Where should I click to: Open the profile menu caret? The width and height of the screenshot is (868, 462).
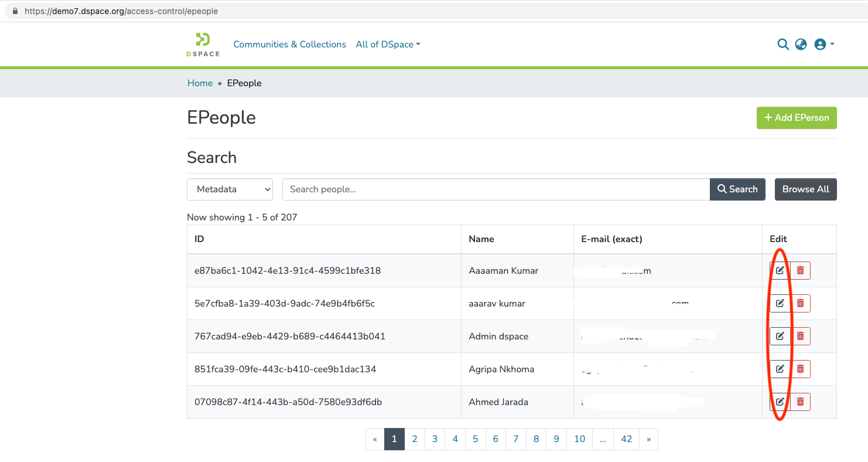click(831, 44)
